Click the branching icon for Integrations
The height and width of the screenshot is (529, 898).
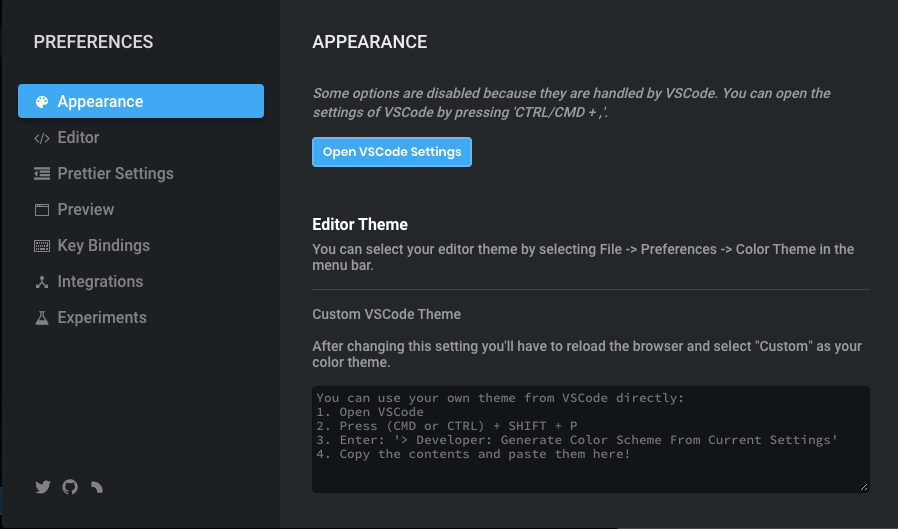(42, 282)
